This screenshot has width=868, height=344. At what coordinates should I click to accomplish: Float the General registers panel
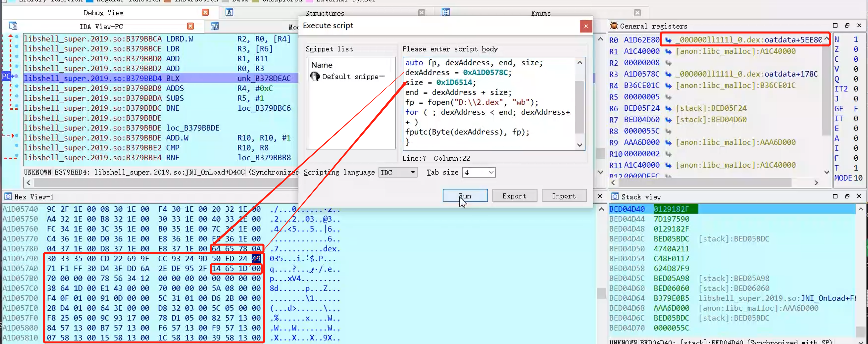click(847, 25)
